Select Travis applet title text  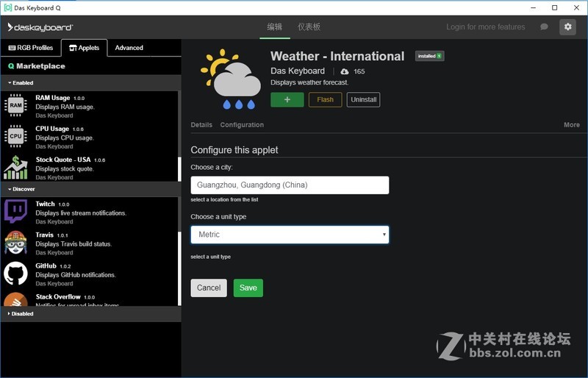(x=45, y=235)
